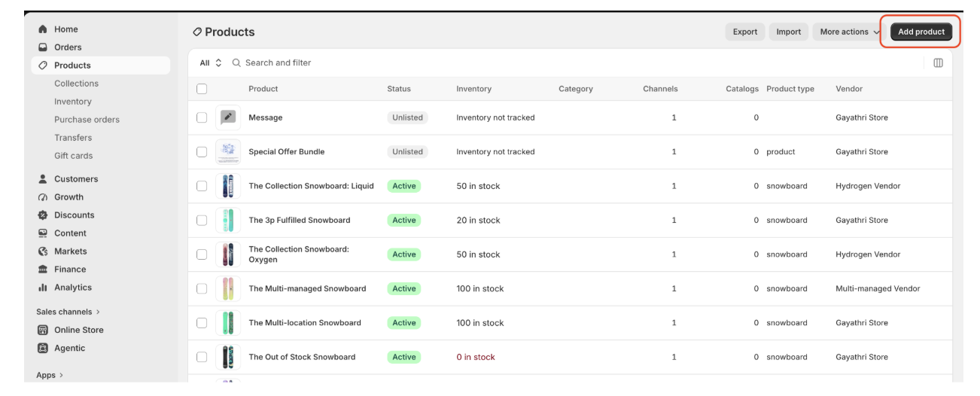980x396 pixels.
Task: Click the Export button
Action: tap(745, 32)
